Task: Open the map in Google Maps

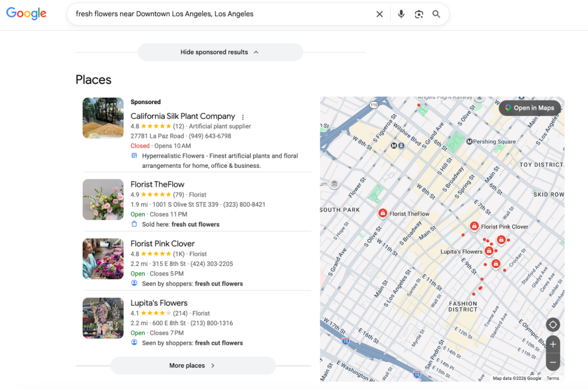Action: tap(529, 108)
